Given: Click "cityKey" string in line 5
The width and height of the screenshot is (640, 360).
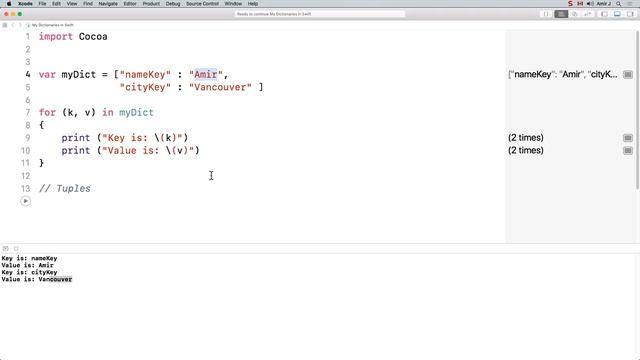Looking at the screenshot, I should pos(145,87).
